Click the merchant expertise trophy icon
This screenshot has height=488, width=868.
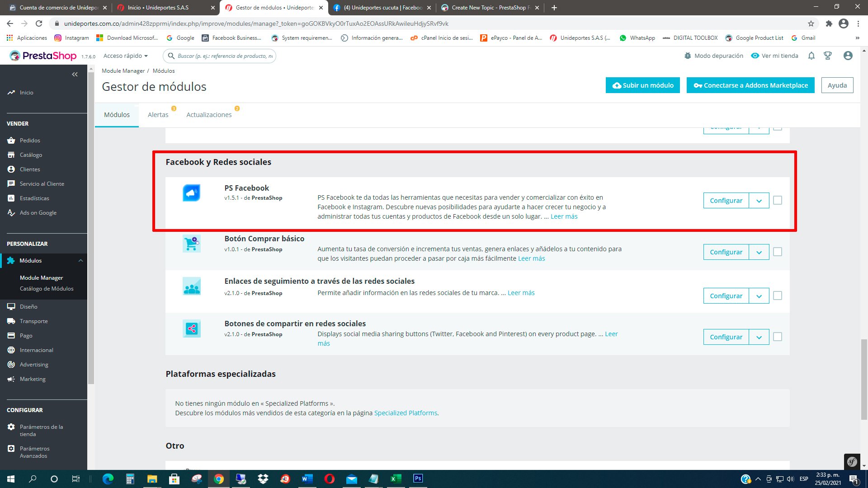pyautogui.click(x=828, y=56)
